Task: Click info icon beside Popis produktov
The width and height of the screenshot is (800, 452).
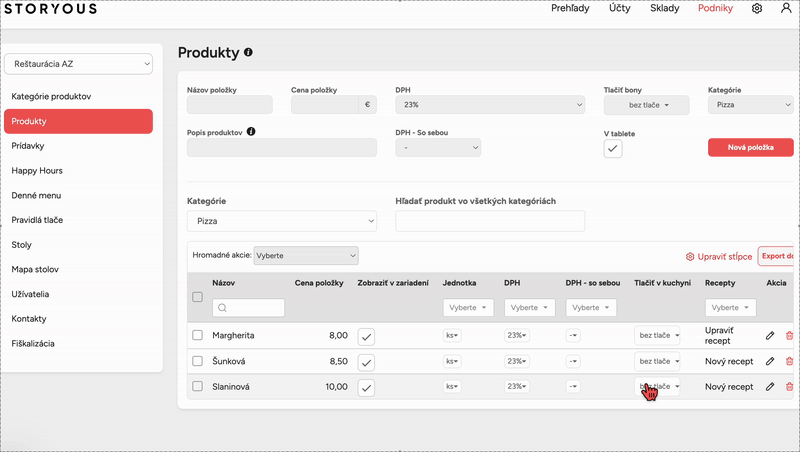Action: [251, 132]
